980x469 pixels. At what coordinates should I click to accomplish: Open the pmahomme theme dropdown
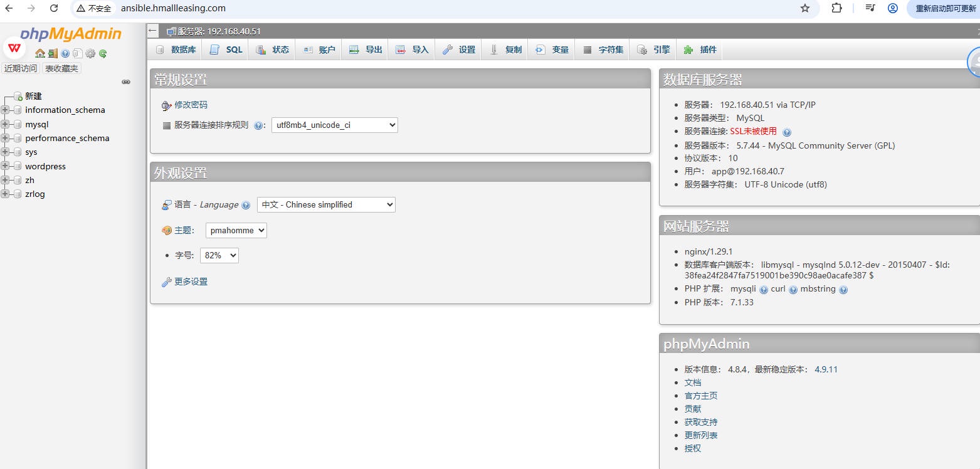point(236,230)
